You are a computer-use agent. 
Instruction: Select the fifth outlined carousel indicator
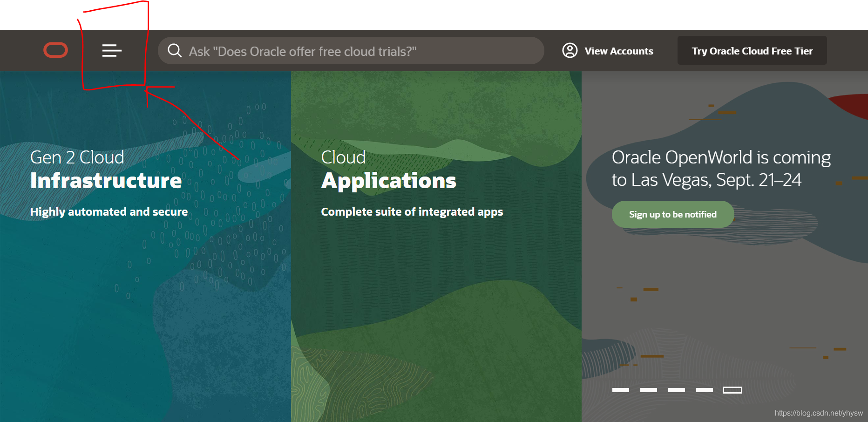(732, 390)
